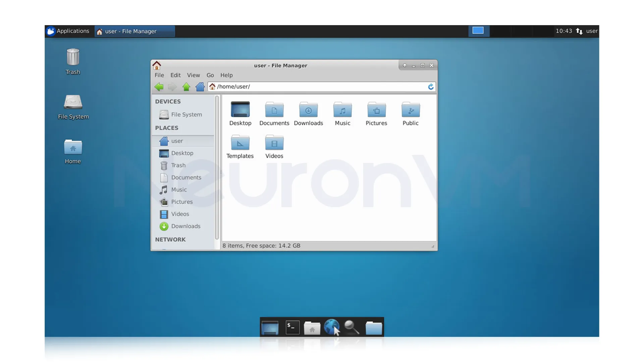Click the /home/user/ location field

319,87
